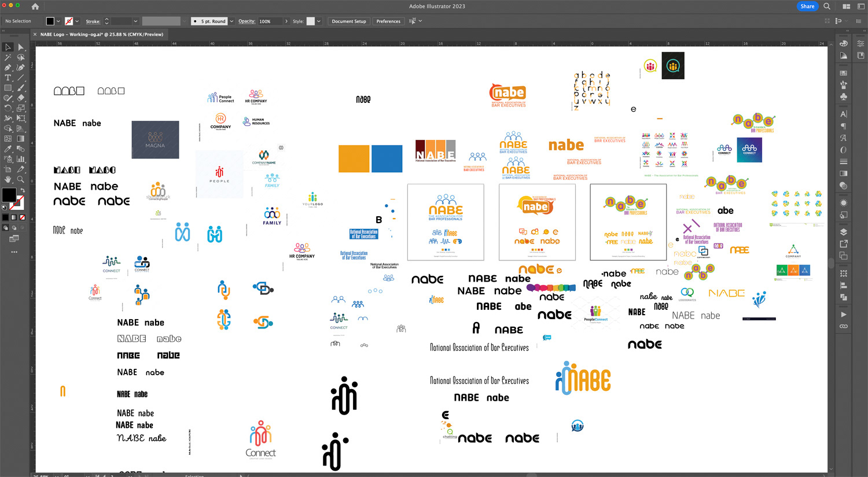Open the 5 pt. Round brush dropdown
The image size is (868, 477).
pyautogui.click(x=231, y=21)
